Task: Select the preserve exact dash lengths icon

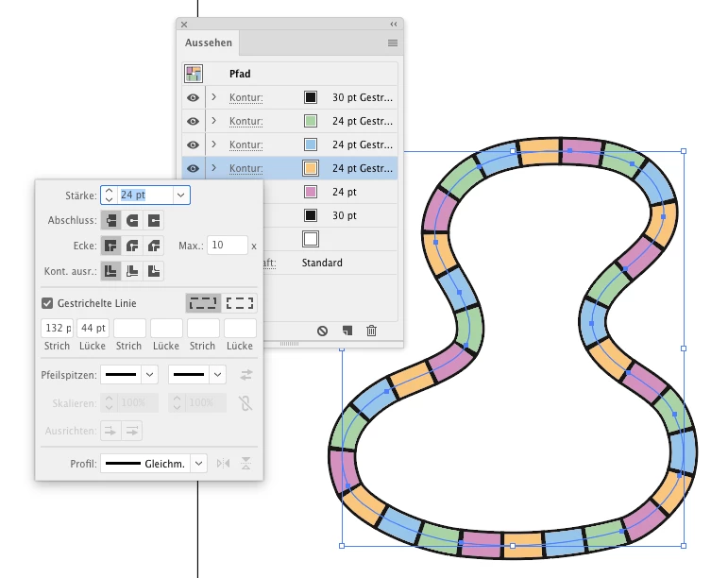Action: [x=203, y=303]
